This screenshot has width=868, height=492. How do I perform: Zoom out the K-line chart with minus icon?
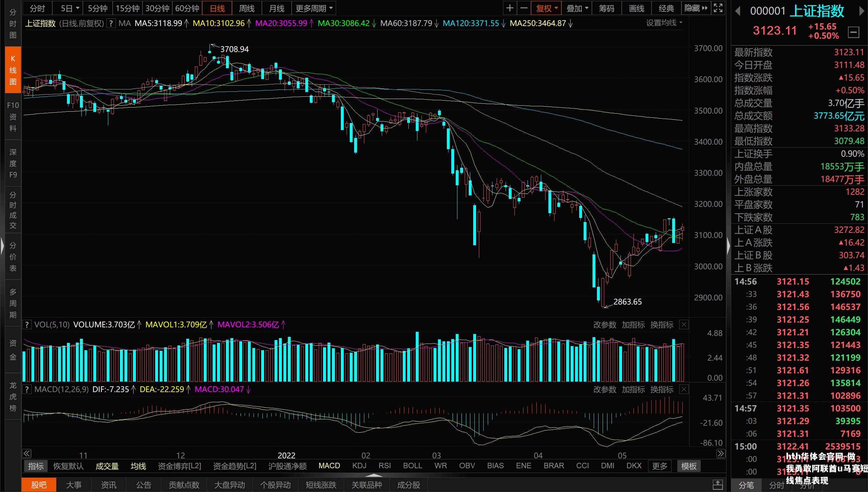click(x=524, y=8)
